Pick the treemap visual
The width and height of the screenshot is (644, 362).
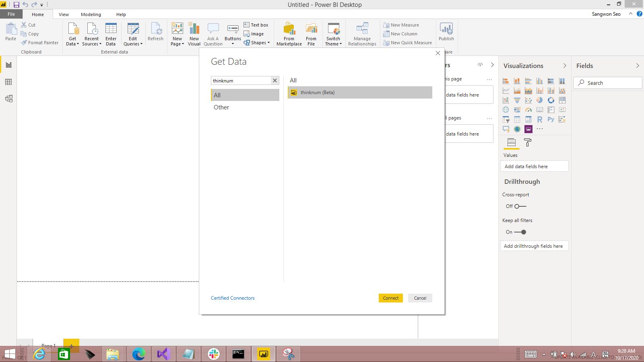pos(562,100)
